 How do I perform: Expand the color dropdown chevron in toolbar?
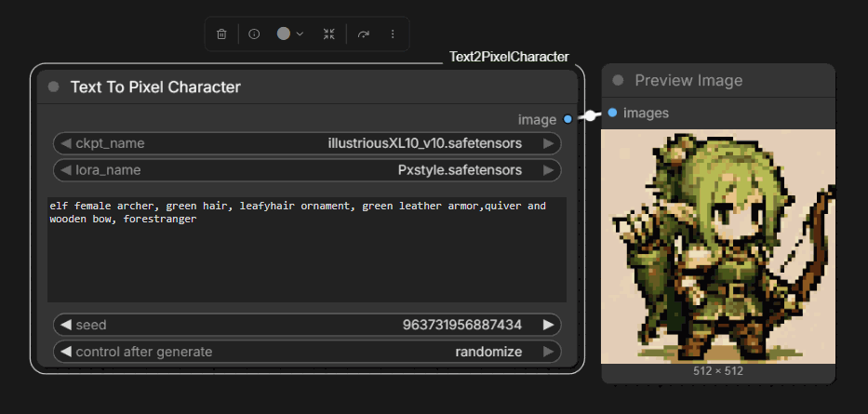tap(300, 34)
